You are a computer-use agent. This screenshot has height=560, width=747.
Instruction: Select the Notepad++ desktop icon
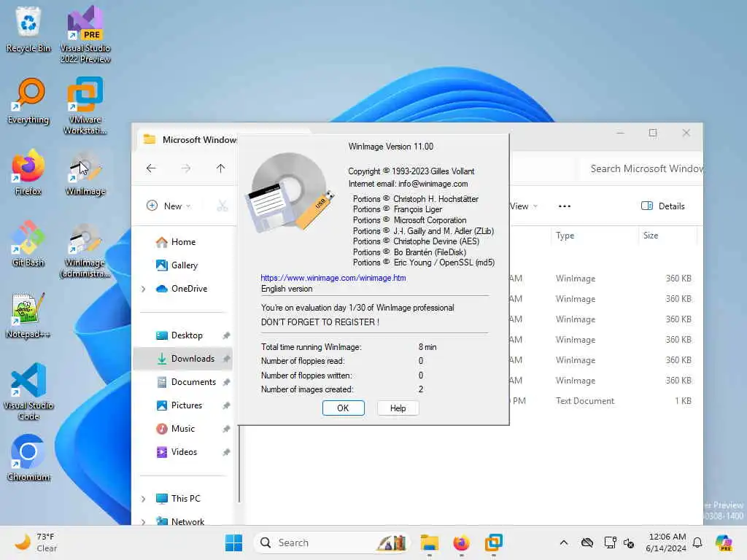click(x=28, y=316)
